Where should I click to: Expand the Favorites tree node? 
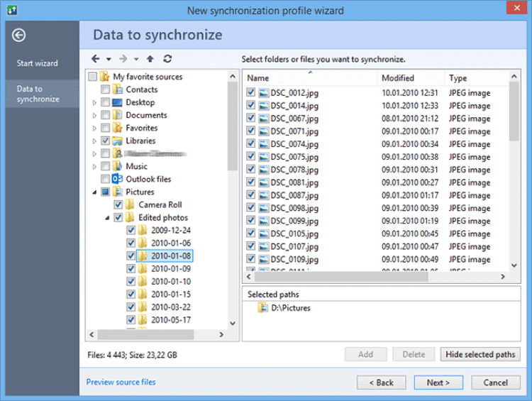click(x=94, y=128)
